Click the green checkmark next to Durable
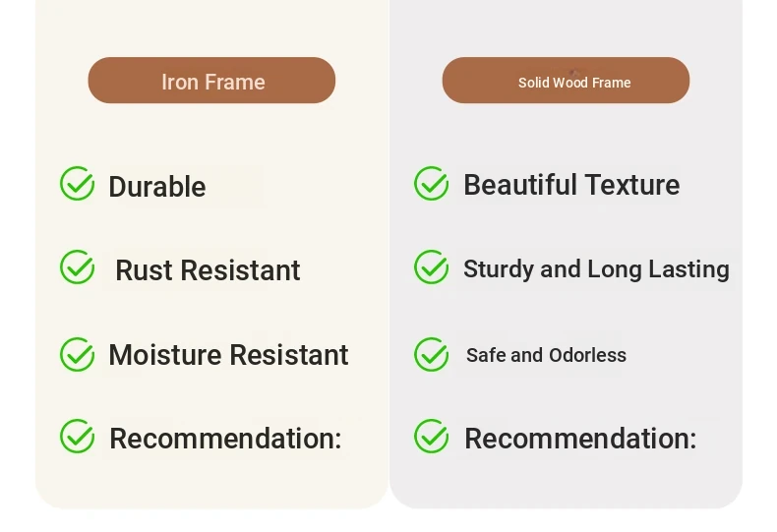Viewport: 777px width, 532px height. (78, 183)
